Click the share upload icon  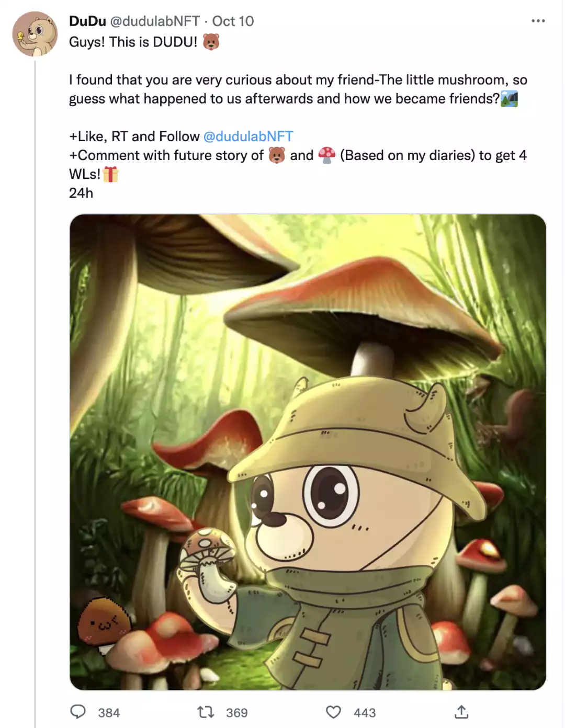[x=461, y=712]
